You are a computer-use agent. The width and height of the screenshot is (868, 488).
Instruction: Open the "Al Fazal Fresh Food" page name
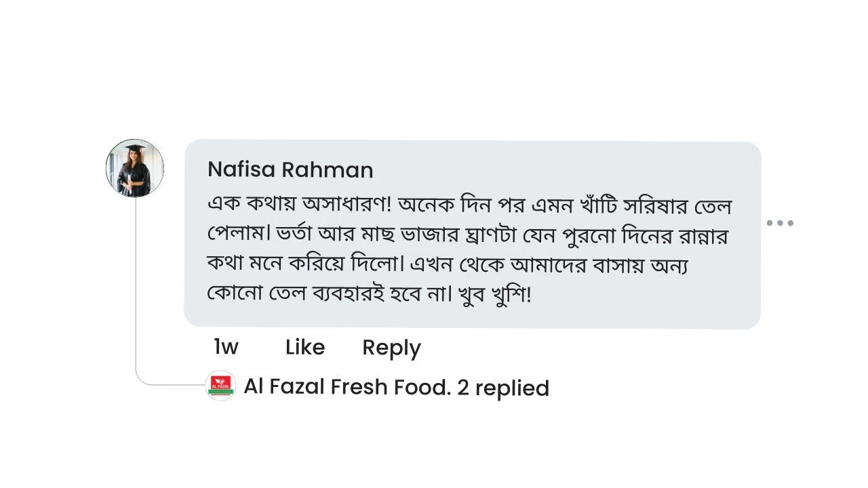tap(346, 387)
